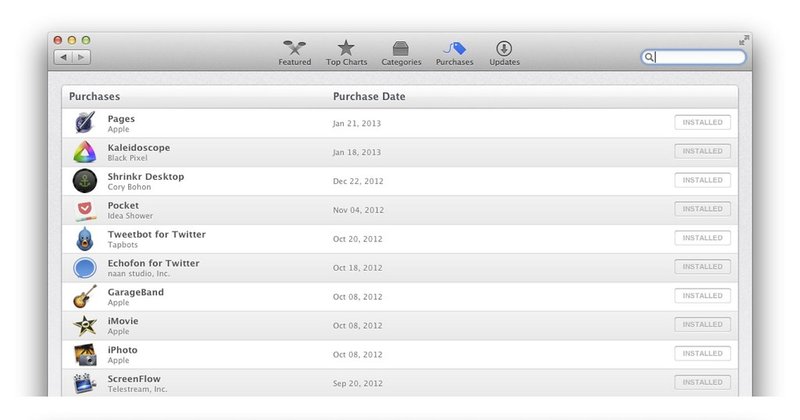Image resolution: width=800 pixels, height=420 pixels.
Task: Click the Pages app icon
Action: point(85,123)
